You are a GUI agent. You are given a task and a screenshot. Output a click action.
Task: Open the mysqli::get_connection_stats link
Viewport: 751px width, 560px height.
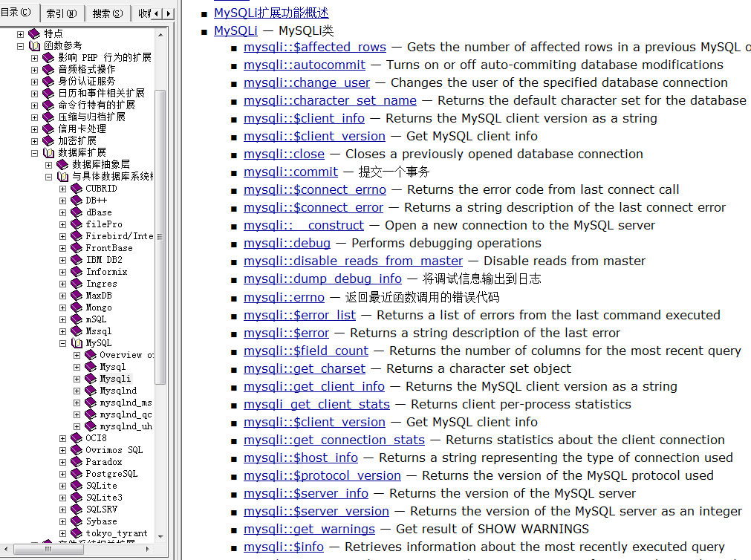[x=334, y=440]
